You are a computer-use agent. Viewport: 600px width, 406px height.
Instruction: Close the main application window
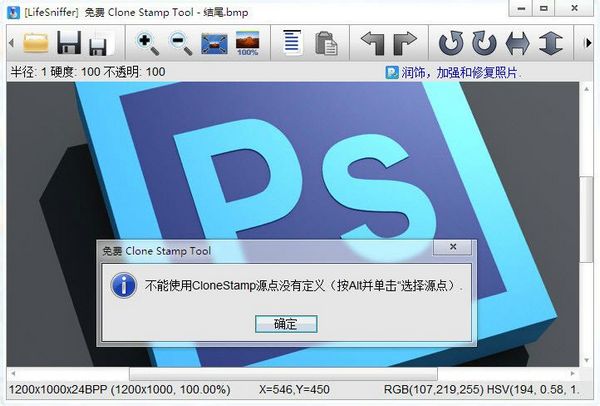(574, 8)
